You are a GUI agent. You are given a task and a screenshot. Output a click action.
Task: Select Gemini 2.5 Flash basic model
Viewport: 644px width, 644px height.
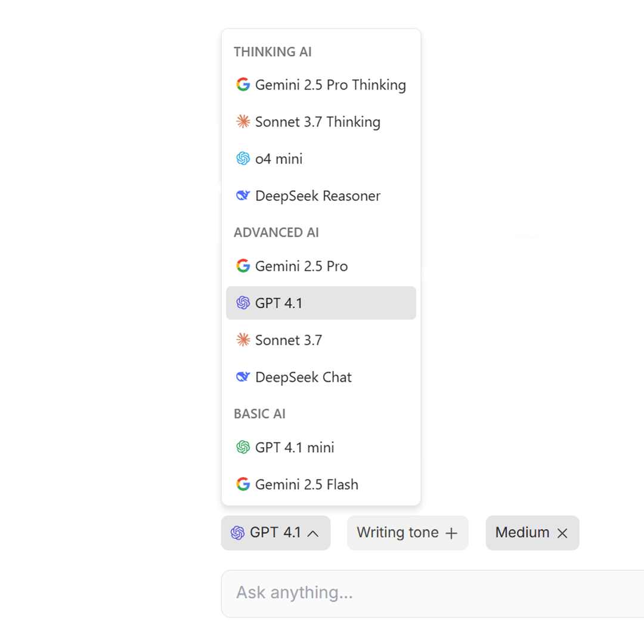pos(306,484)
